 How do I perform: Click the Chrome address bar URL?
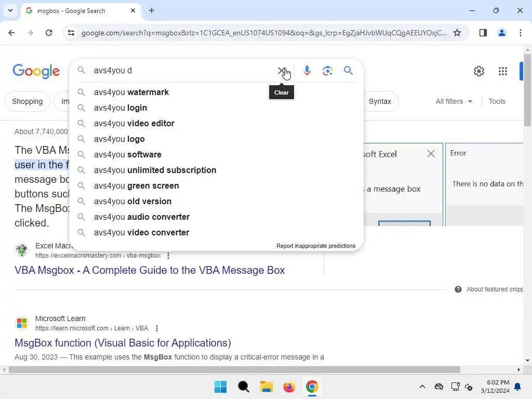(264, 33)
